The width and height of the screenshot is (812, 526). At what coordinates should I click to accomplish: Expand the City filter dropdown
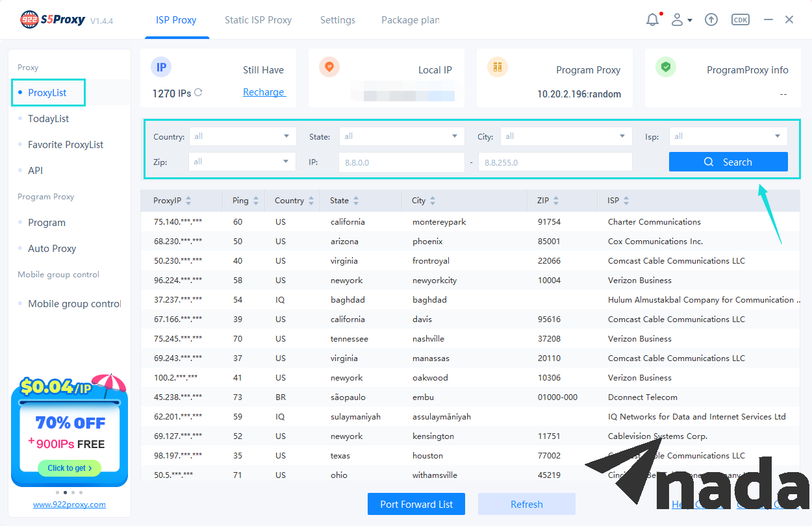coord(566,136)
